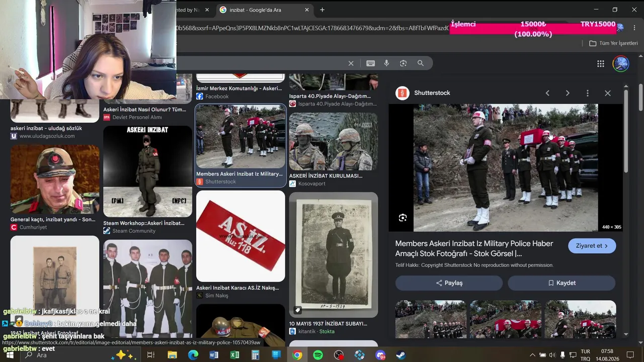Open the Steam Workshop 'ASKERI INZIBAT' image
This screenshot has width=644, height=362.
tap(147, 171)
